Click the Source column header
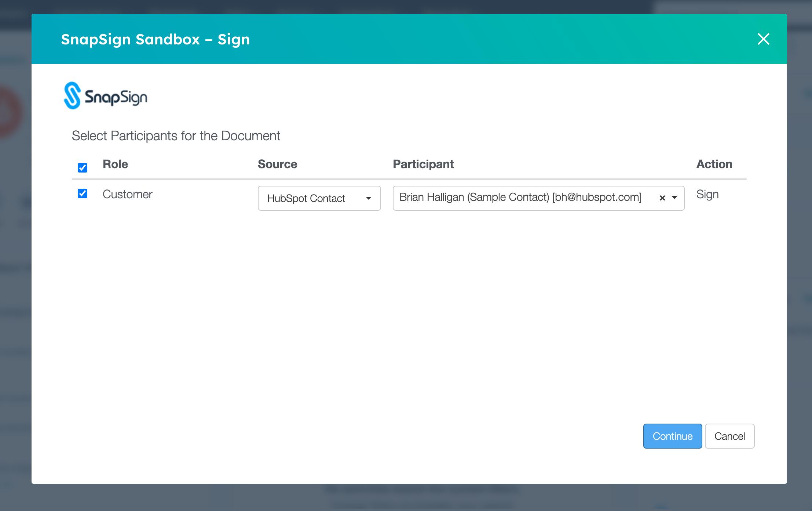The height and width of the screenshot is (511, 812). (x=277, y=164)
